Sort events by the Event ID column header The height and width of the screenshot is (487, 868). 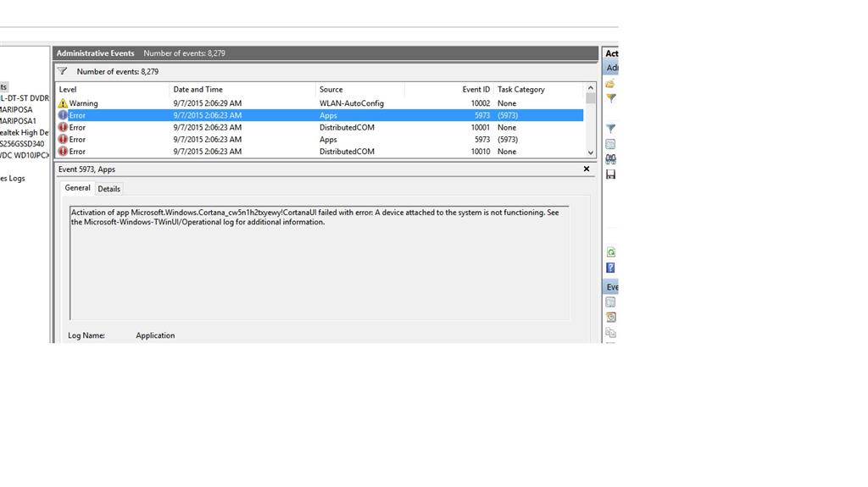448,89
